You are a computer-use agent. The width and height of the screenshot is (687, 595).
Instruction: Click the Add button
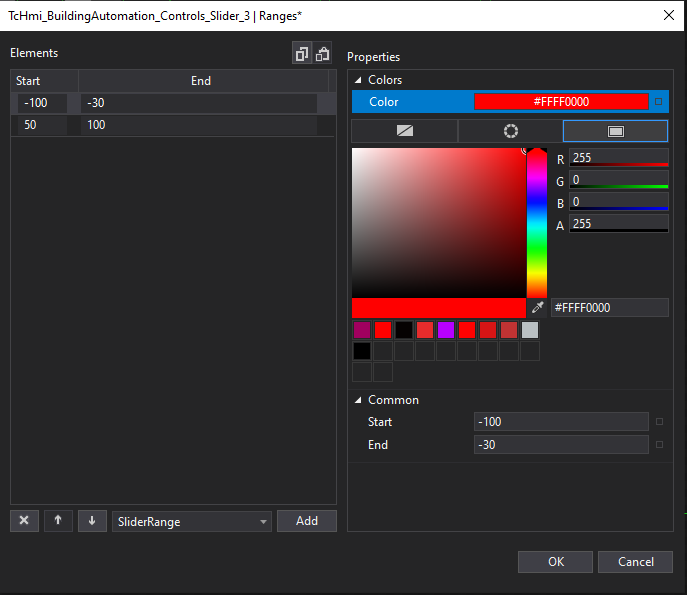pyautogui.click(x=307, y=521)
